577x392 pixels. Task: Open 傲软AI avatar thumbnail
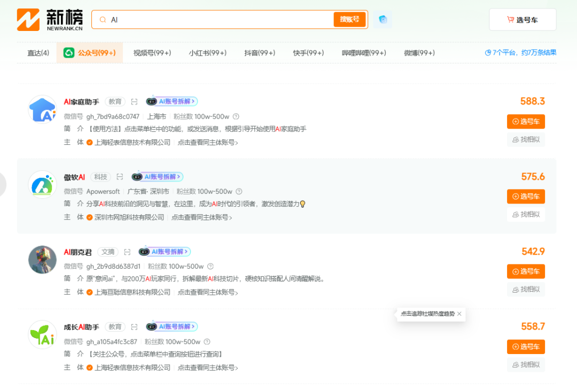pos(42,185)
